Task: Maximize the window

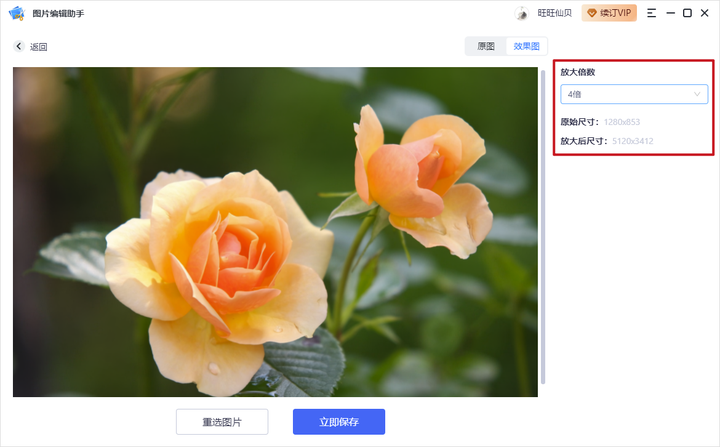Action: tap(687, 13)
